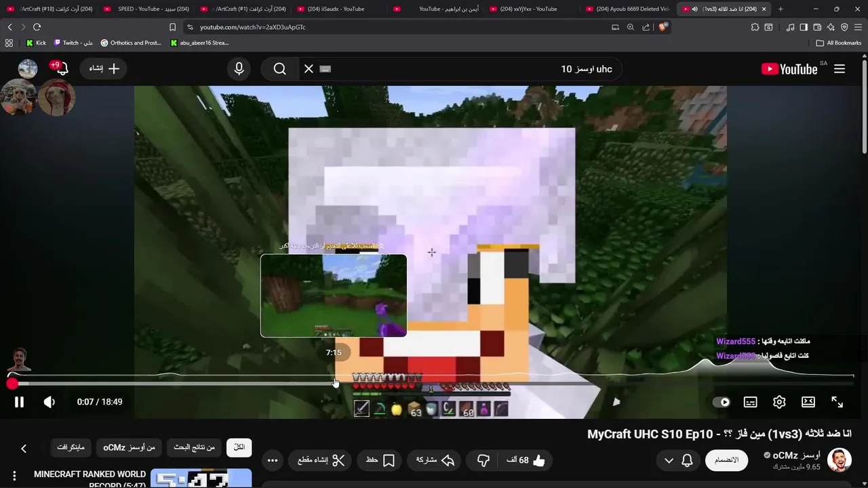Open account avatar menu
Image resolution: width=868 pixels, height=488 pixels.
28,68
